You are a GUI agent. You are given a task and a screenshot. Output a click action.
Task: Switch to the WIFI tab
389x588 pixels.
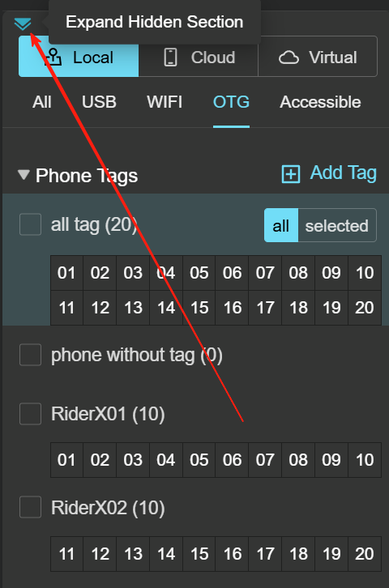[x=165, y=102]
